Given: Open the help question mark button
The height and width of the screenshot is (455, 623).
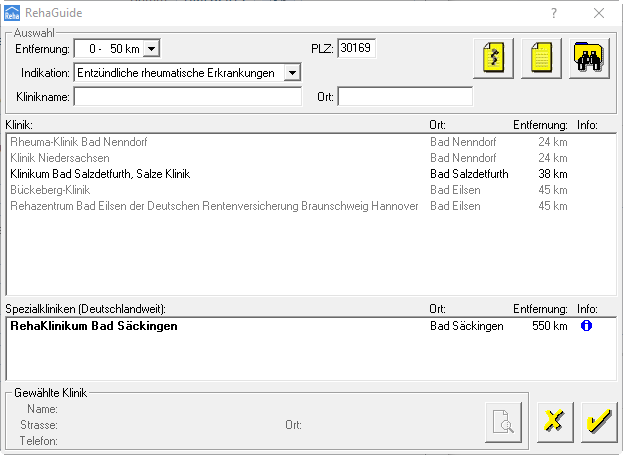Looking at the screenshot, I should click(554, 13).
